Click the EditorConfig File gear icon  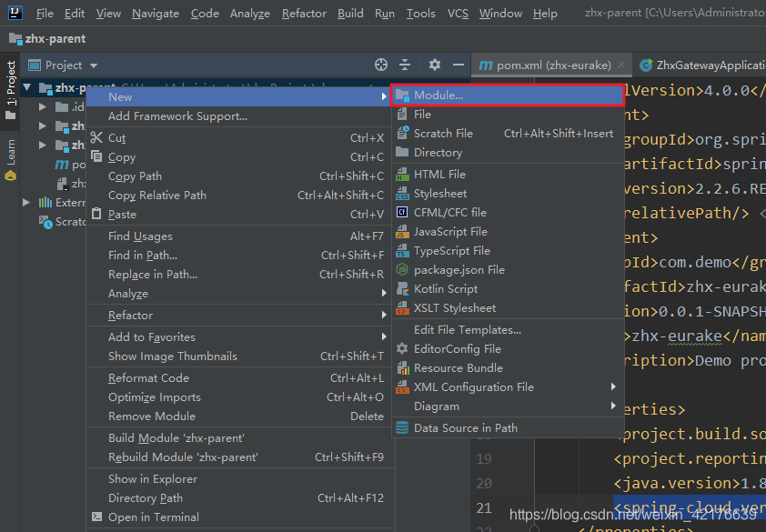click(x=402, y=349)
